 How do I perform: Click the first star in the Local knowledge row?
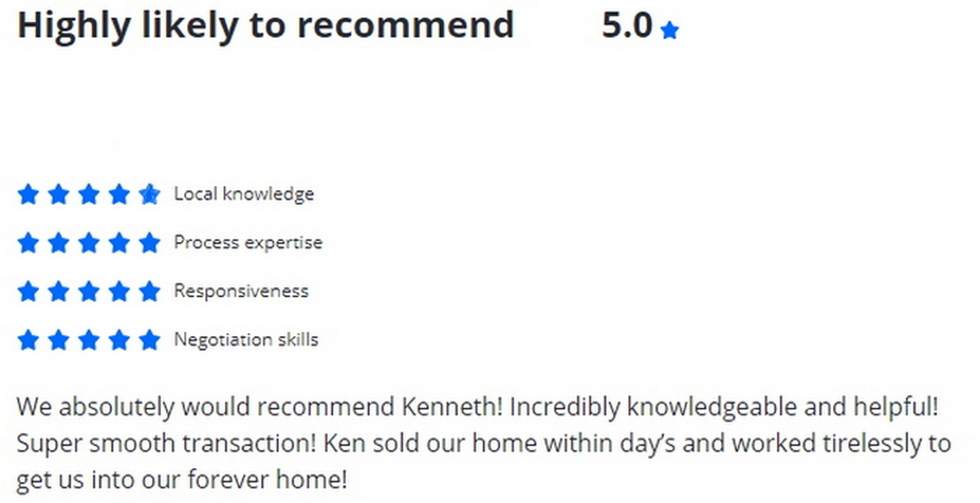point(28,194)
